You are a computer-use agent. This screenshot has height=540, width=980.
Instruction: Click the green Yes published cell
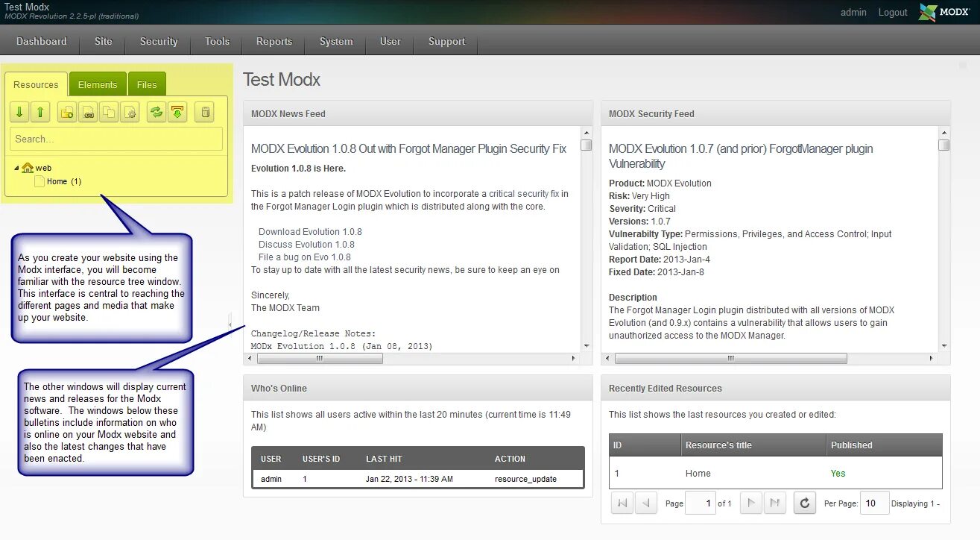(838, 474)
